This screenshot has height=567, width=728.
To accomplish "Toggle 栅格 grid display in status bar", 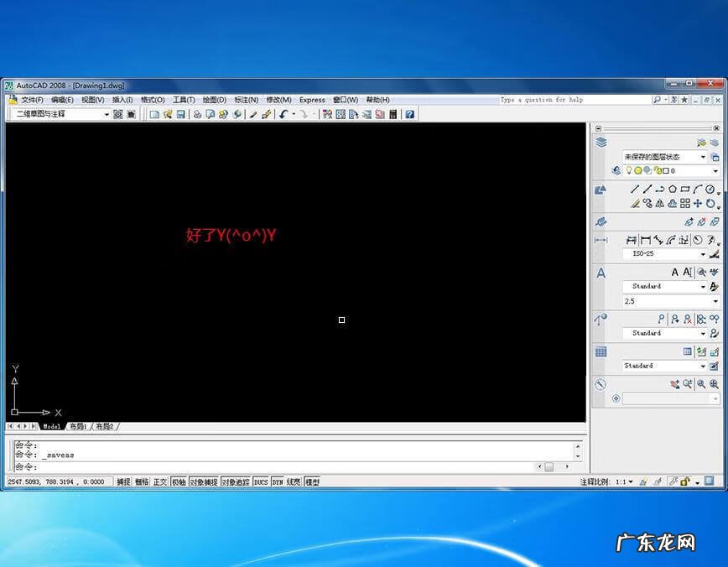I will coord(142,482).
